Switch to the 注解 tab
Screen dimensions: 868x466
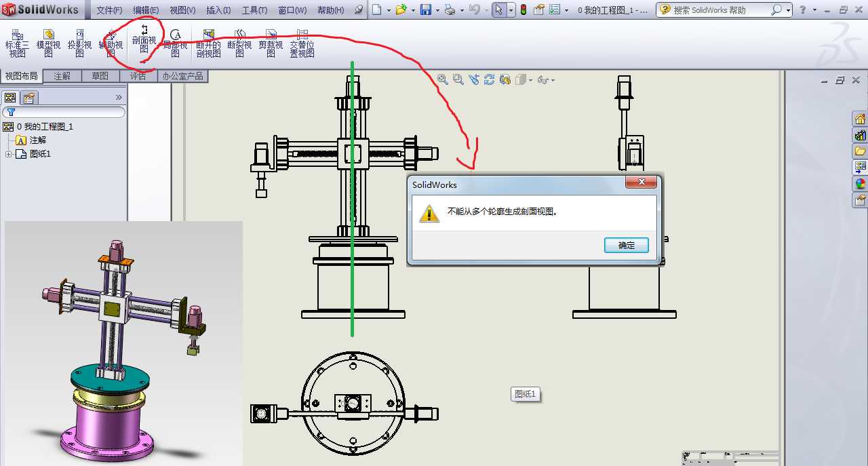pyautogui.click(x=62, y=76)
